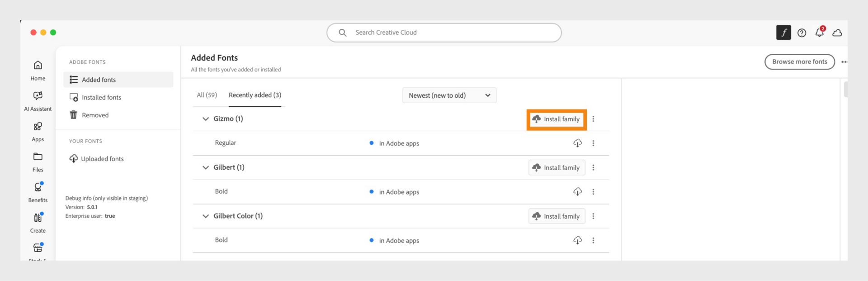Screen dimensions: 868x281
Task: Open more options for Gilbert Bold row
Action: pyautogui.click(x=593, y=192)
